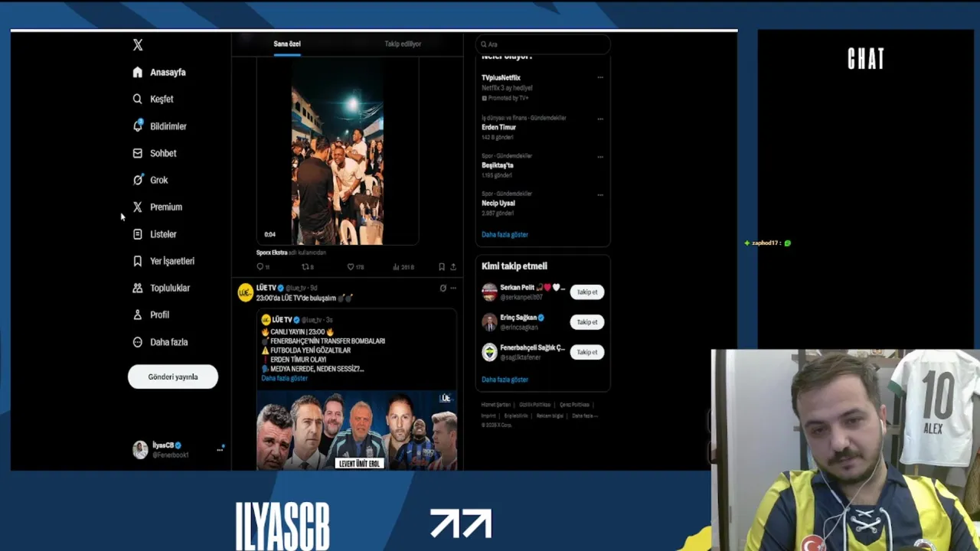Open TVplusNetflix promoted trend
The image size is (980, 551).
pyautogui.click(x=501, y=77)
